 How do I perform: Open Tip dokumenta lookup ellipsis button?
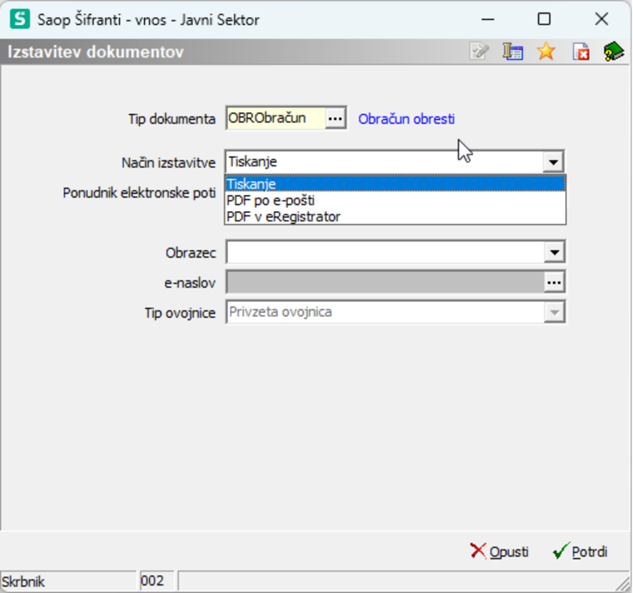(335, 118)
